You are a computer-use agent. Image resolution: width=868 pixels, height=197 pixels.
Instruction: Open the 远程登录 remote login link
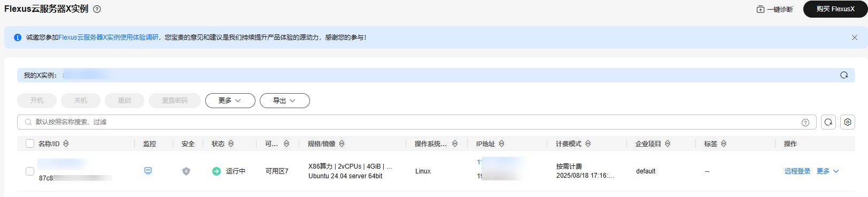pos(797,171)
